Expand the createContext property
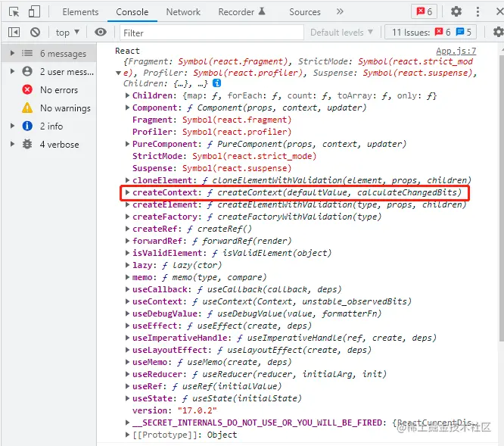The width and height of the screenshot is (504, 446). coord(127,192)
